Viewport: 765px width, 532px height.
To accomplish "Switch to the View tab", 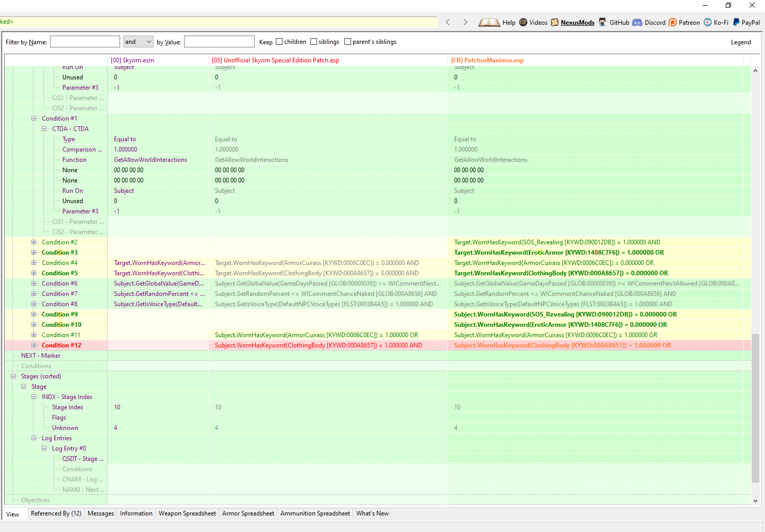I will (x=13, y=514).
